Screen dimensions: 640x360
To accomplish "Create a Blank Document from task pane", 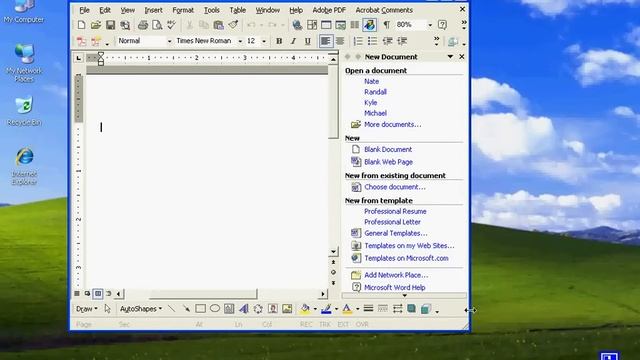I will click(388, 149).
